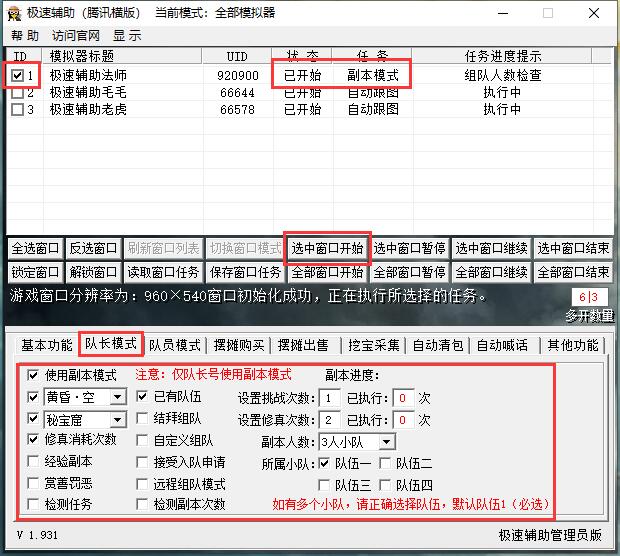This screenshot has height=556, width=620.
Task: Select the 极速辅助老虎 emulator title
Action: tap(88, 110)
